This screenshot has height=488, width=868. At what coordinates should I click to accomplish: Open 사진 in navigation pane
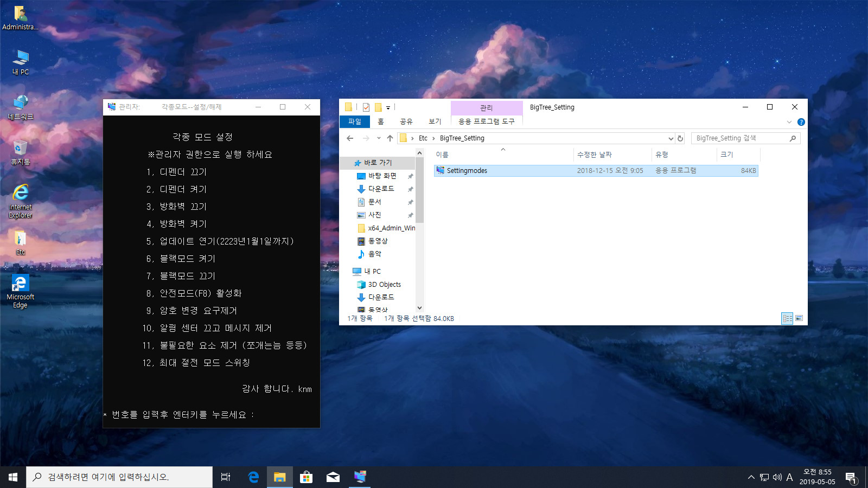(x=375, y=215)
